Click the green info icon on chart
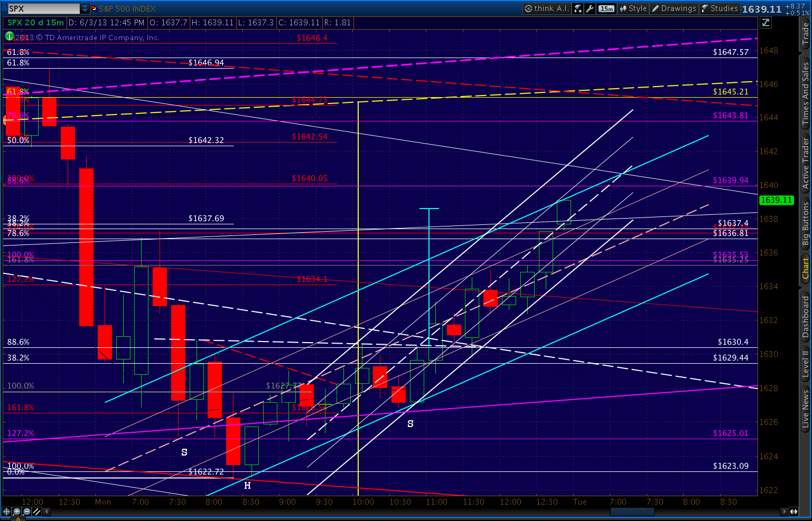This screenshot has width=812, height=521. tap(10, 36)
